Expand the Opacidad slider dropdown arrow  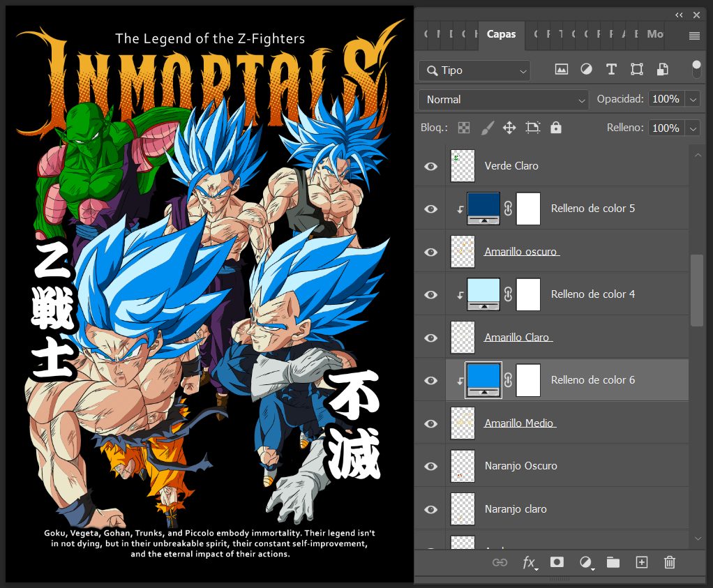pyautogui.click(x=693, y=99)
